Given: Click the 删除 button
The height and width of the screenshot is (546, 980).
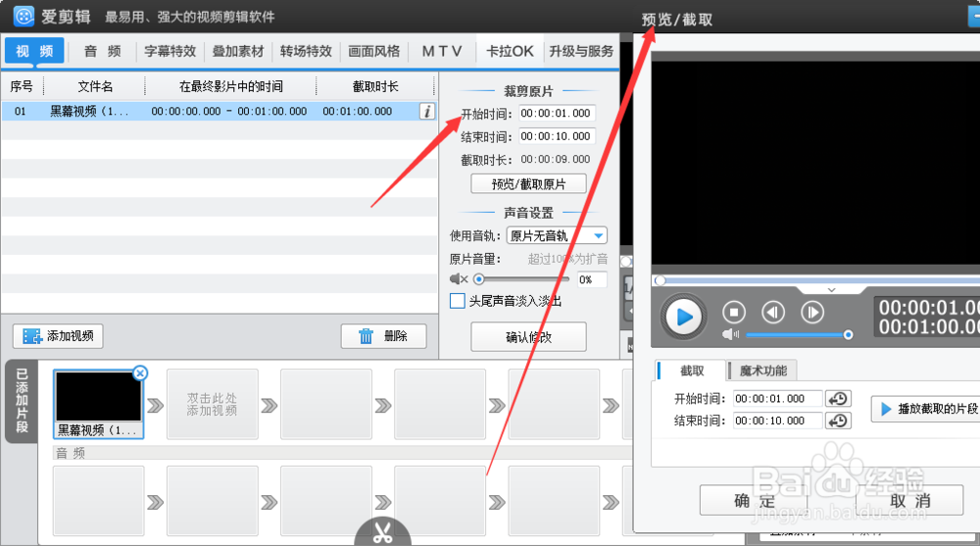Looking at the screenshot, I should tap(384, 336).
